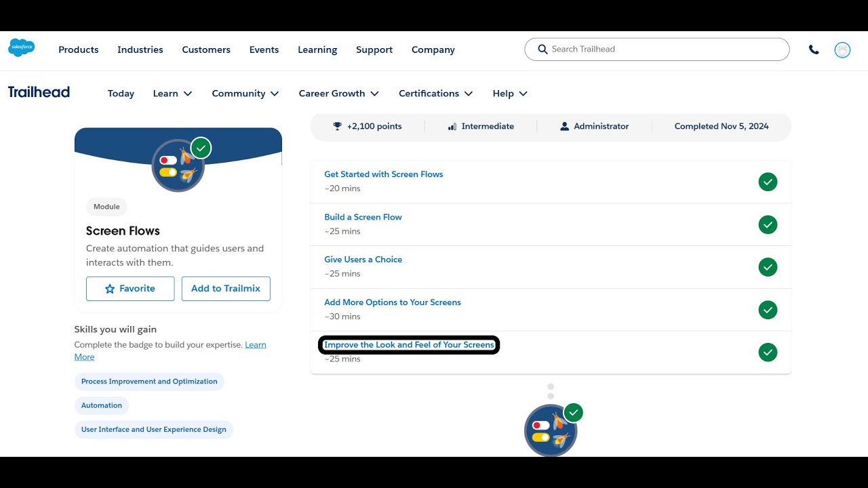868x488 pixels.
Task: Click checkmark for Give Users a Choice
Action: pyautogui.click(x=768, y=267)
